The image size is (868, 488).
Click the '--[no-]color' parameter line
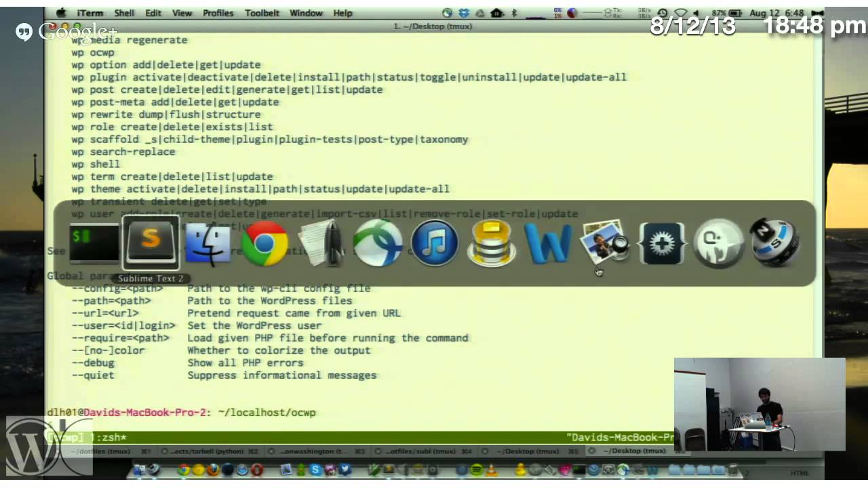coord(221,350)
